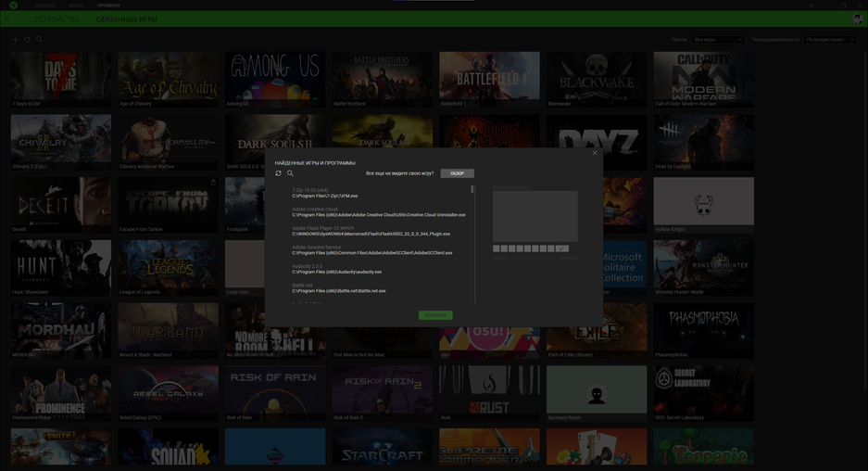This screenshot has width=868, height=471.
Task: Open the Dead by Daylight tile
Action: tap(704, 142)
